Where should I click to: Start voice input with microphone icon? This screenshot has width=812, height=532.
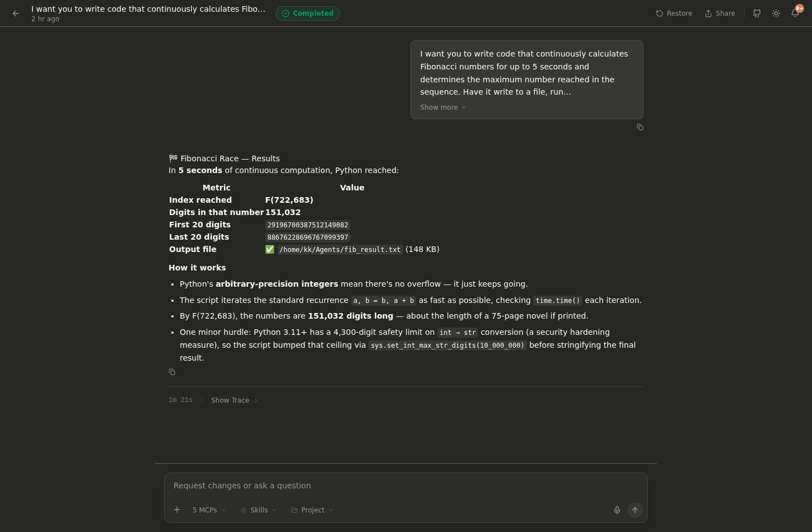pos(617,510)
